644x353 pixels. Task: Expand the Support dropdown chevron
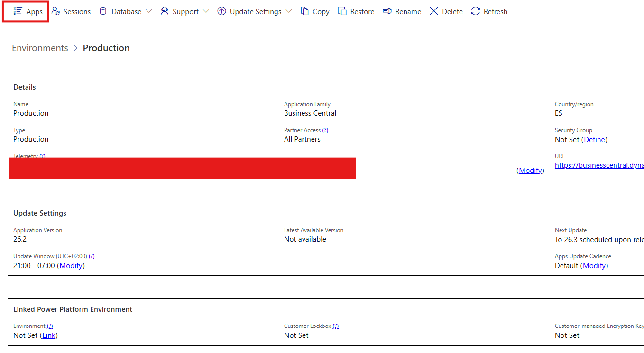click(206, 11)
